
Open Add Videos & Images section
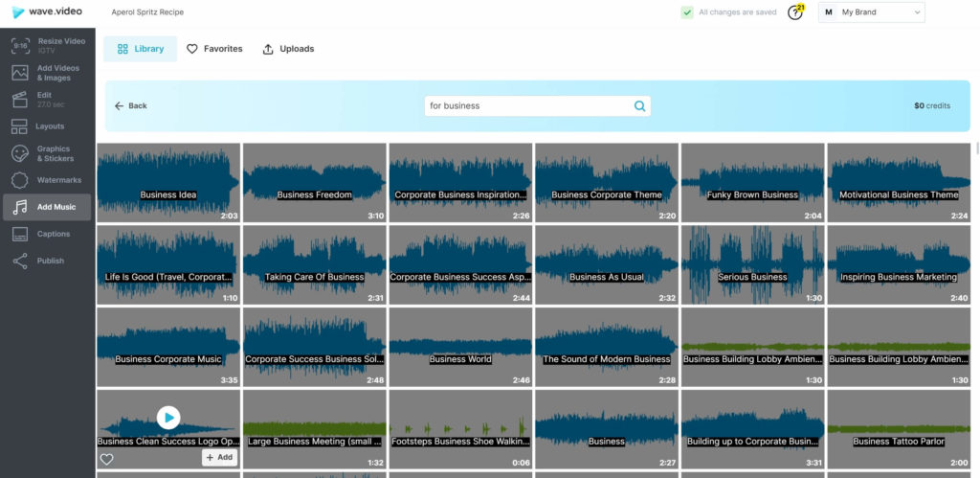click(x=48, y=73)
